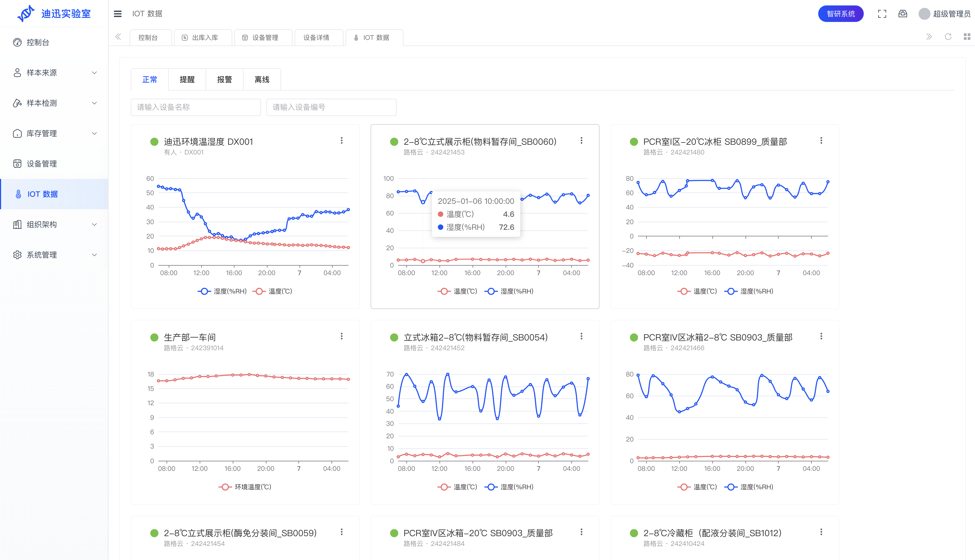Screen dimensions: 975x560
Task: Open more menu for 2-8℃立式展示柜 SB0059 card
Action: (342, 532)
